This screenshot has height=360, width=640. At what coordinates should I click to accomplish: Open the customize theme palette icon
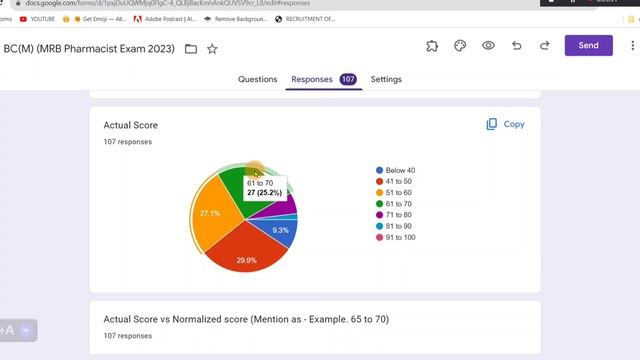click(x=460, y=46)
